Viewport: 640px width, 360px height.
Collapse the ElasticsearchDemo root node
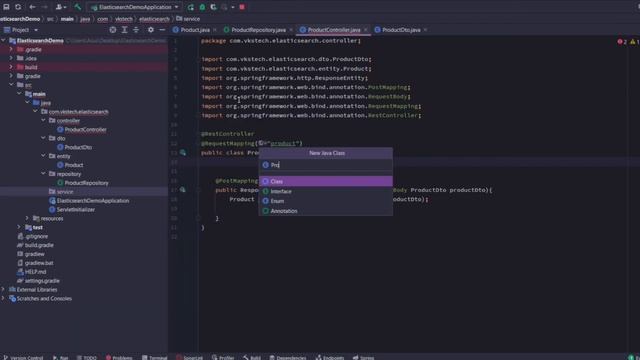click(4, 40)
